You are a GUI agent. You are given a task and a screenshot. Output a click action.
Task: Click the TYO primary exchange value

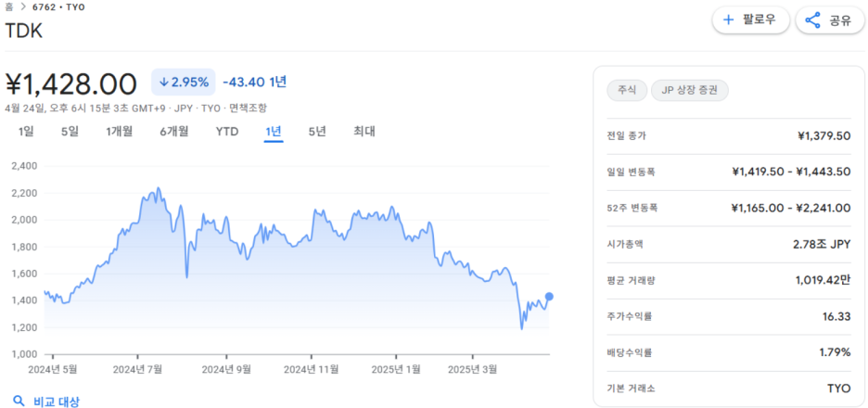[838, 389]
